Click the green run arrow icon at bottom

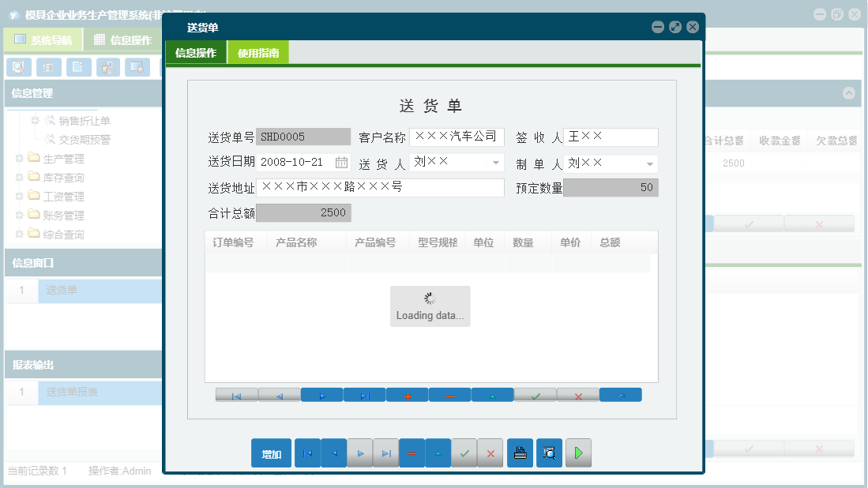point(578,452)
